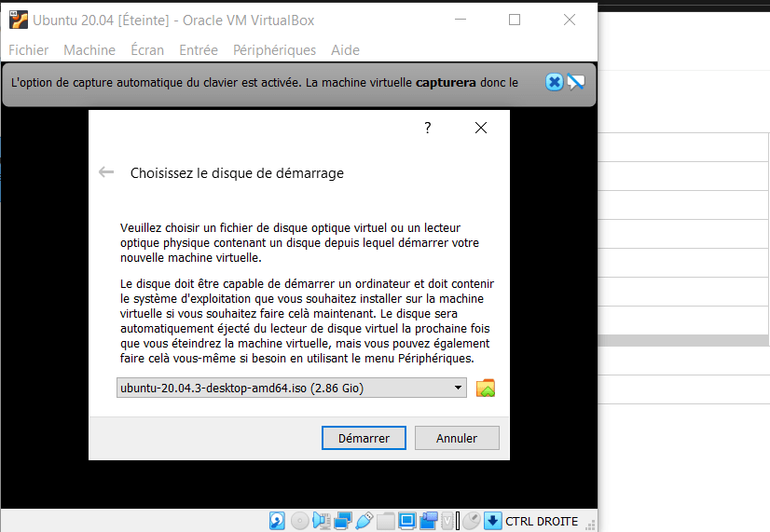Viewport: 770px width, 532px height.
Task: Click the window resize grip by CTRL DROITE
Action: 591,525
